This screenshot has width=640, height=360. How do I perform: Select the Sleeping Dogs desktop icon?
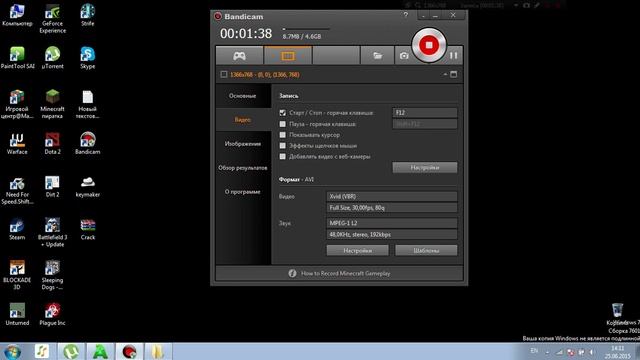(x=52, y=276)
